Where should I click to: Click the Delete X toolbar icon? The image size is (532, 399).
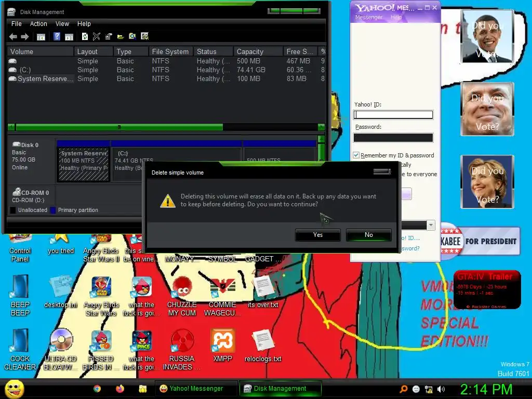coord(97,36)
